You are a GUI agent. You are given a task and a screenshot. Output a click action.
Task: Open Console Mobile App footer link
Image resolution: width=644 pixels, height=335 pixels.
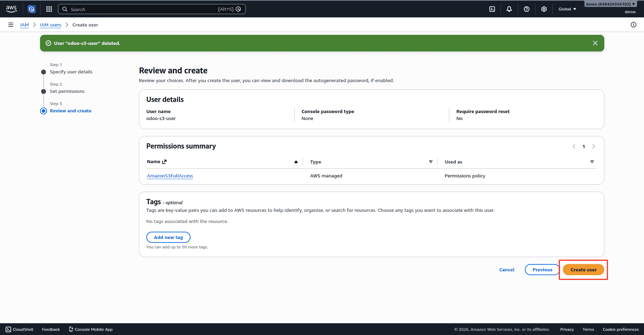click(x=91, y=329)
